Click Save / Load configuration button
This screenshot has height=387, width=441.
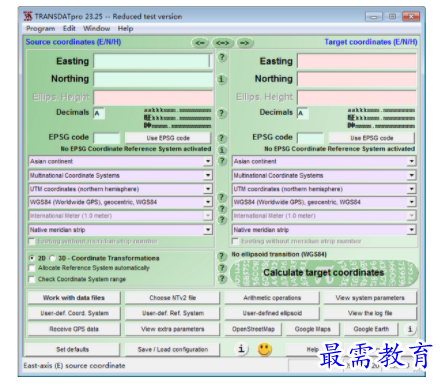tap(172, 349)
